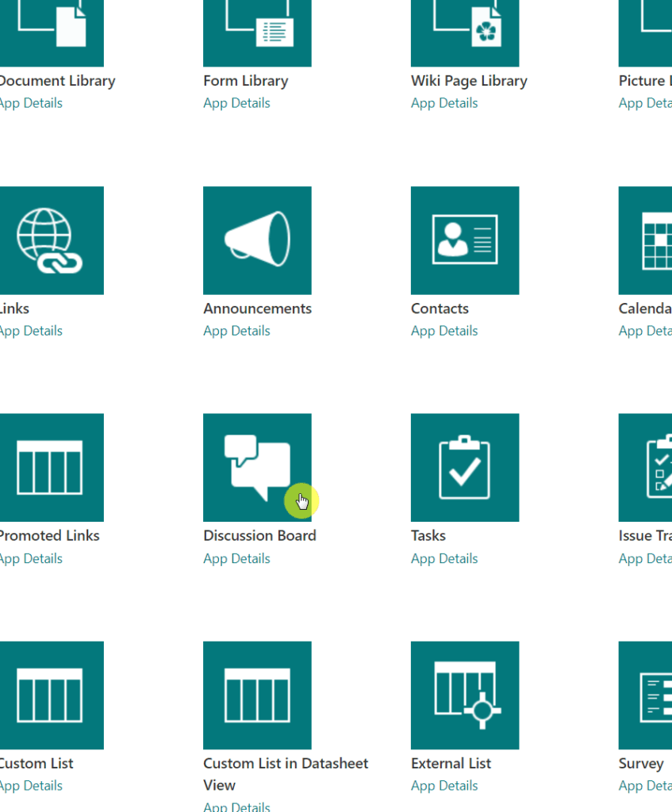The width and height of the screenshot is (672, 812).
Task: View App Details for Datasheet View list
Action: pyautogui.click(x=236, y=806)
